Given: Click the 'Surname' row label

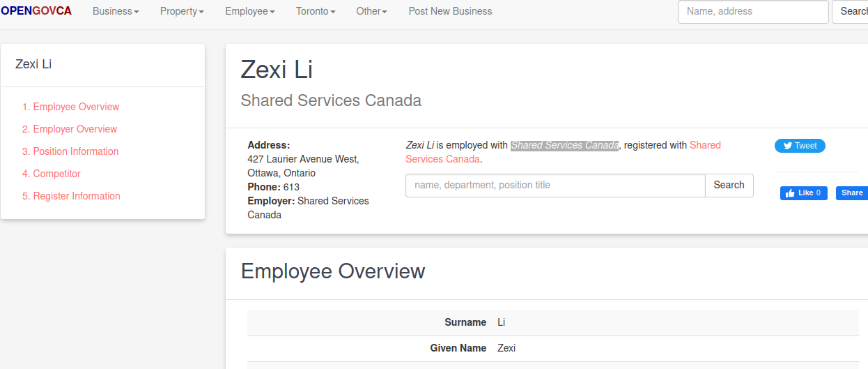Looking at the screenshot, I should [465, 322].
